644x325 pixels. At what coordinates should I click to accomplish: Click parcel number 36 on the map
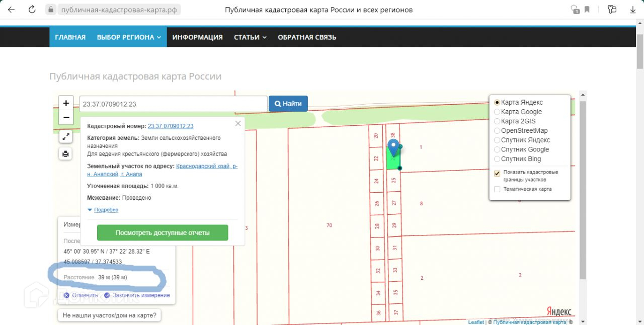[x=378, y=313]
